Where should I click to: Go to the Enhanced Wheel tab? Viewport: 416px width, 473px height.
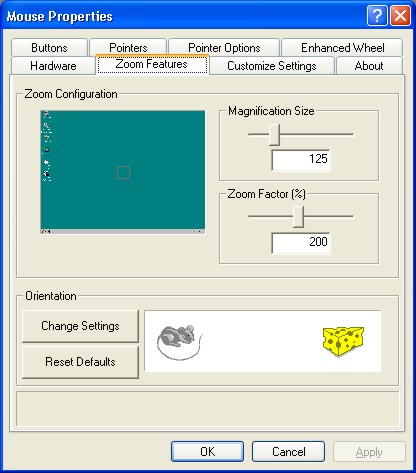tap(342, 48)
